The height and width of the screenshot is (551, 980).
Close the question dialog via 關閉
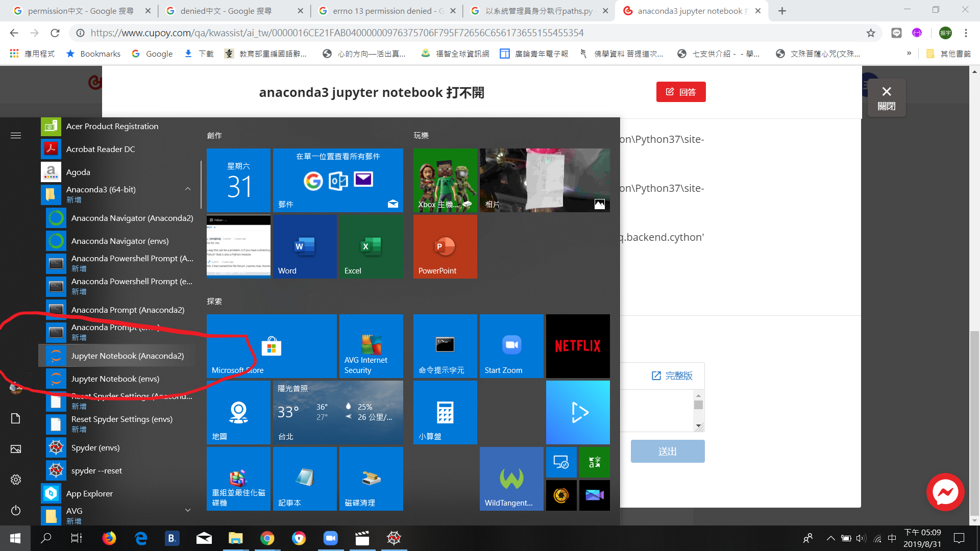[x=887, y=97]
